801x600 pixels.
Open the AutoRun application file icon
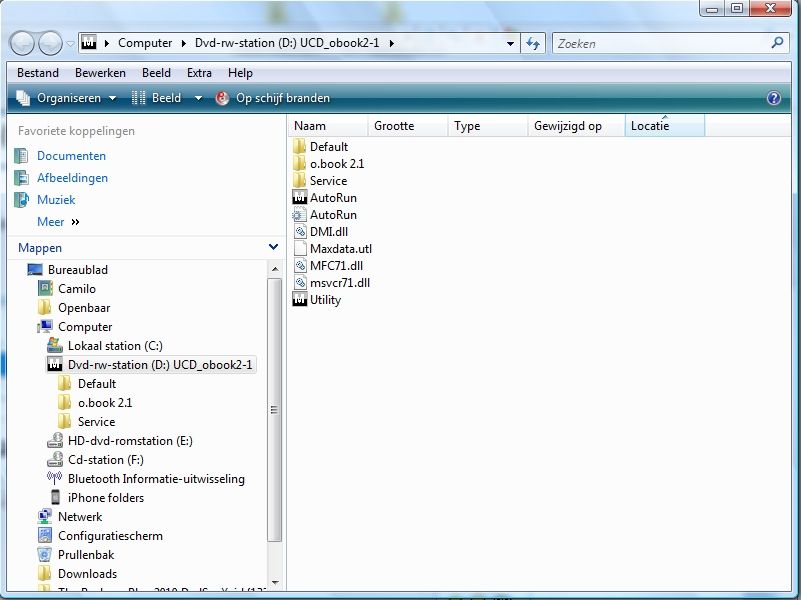click(x=299, y=198)
